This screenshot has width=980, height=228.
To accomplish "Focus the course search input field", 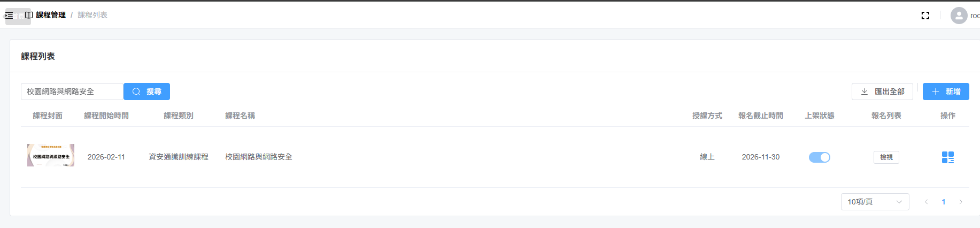I will click(x=72, y=92).
